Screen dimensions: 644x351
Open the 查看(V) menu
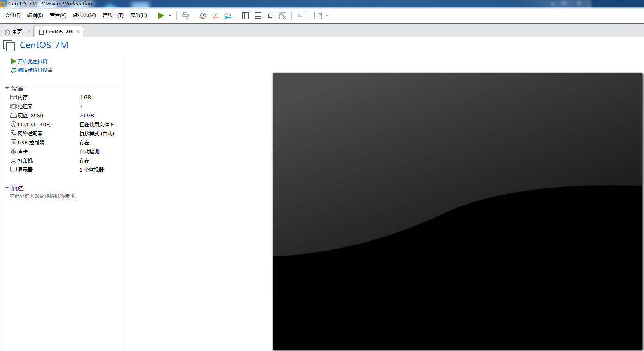point(58,15)
